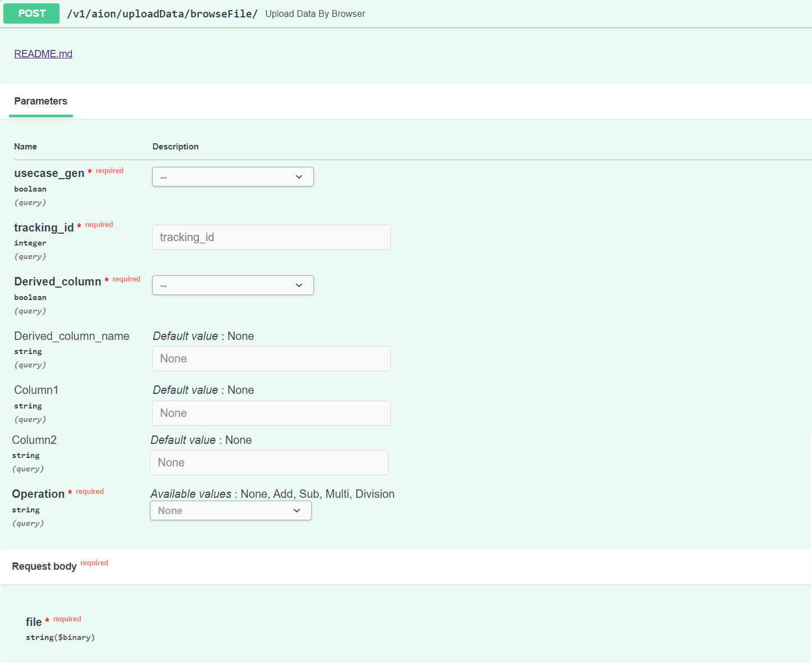Image resolution: width=812 pixels, height=663 pixels.
Task: Click the 'Upload Data By Browser' summary
Action: (x=315, y=14)
